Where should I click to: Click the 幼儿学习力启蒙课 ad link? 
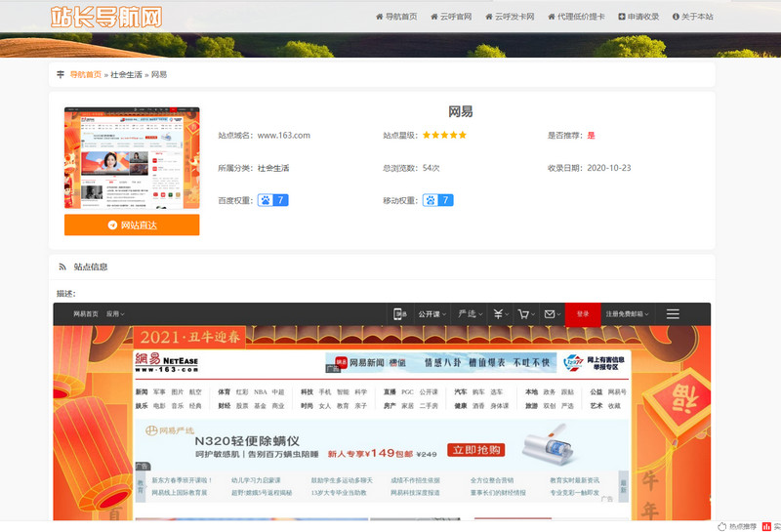[x=256, y=480]
